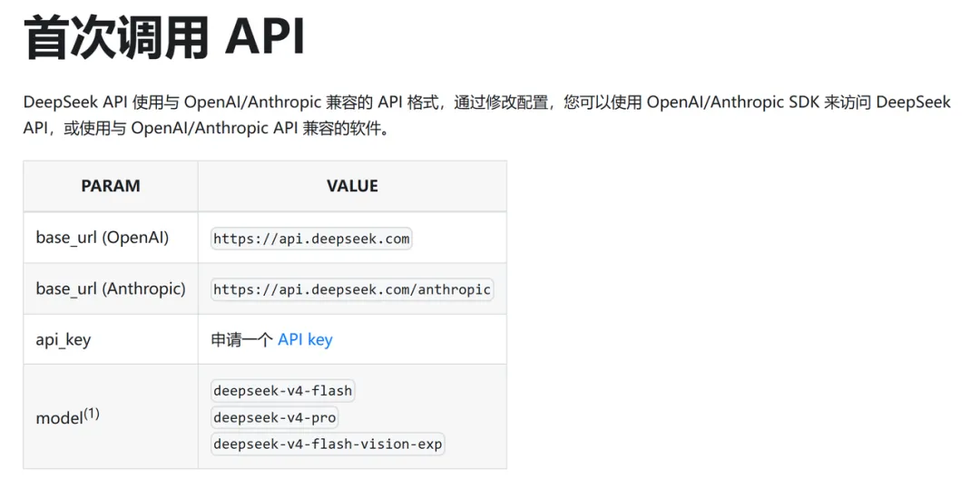Click the VALUE column header
This screenshot has height=478, width=980.
coord(352,186)
